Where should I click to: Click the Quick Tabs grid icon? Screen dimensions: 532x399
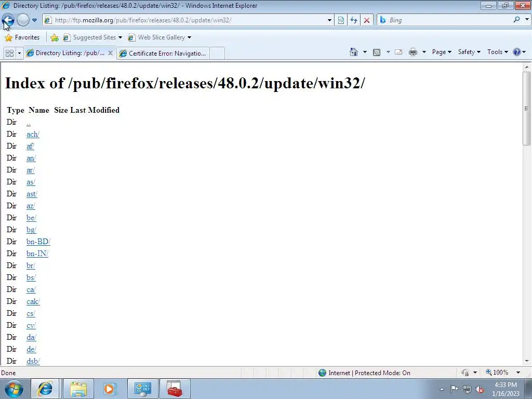point(10,54)
